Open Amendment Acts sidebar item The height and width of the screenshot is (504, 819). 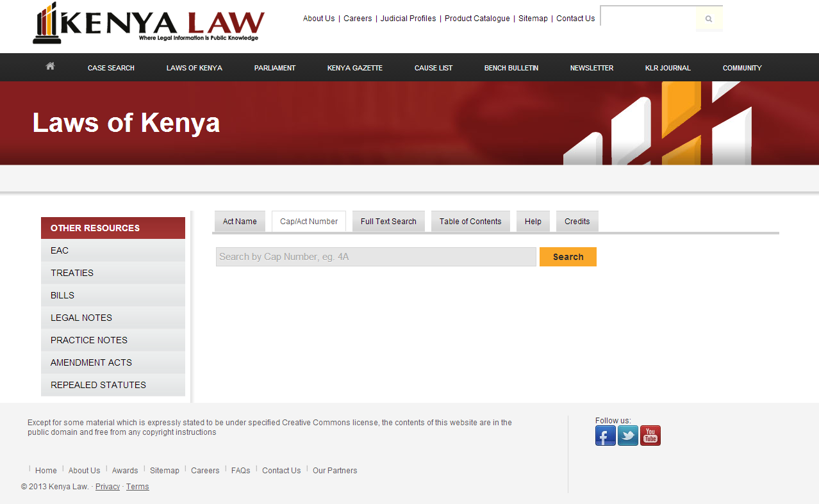click(113, 362)
